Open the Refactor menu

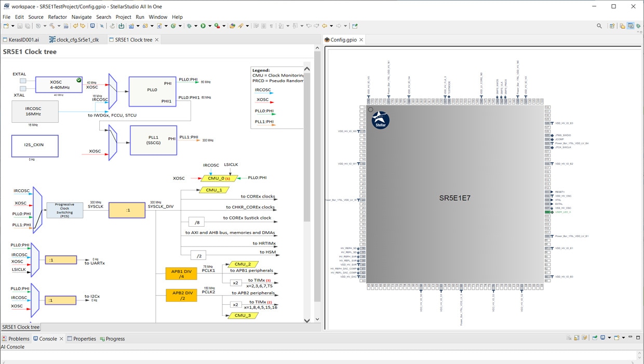click(x=58, y=17)
